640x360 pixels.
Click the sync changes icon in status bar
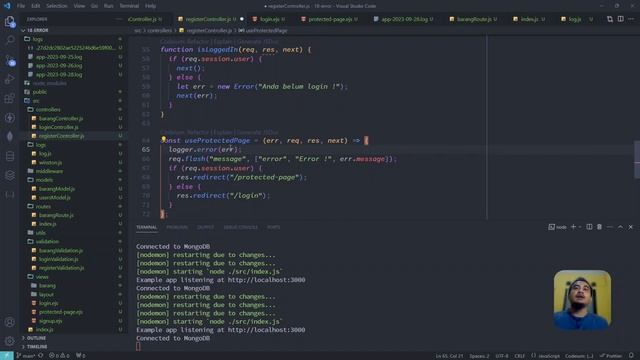point(41,356)
